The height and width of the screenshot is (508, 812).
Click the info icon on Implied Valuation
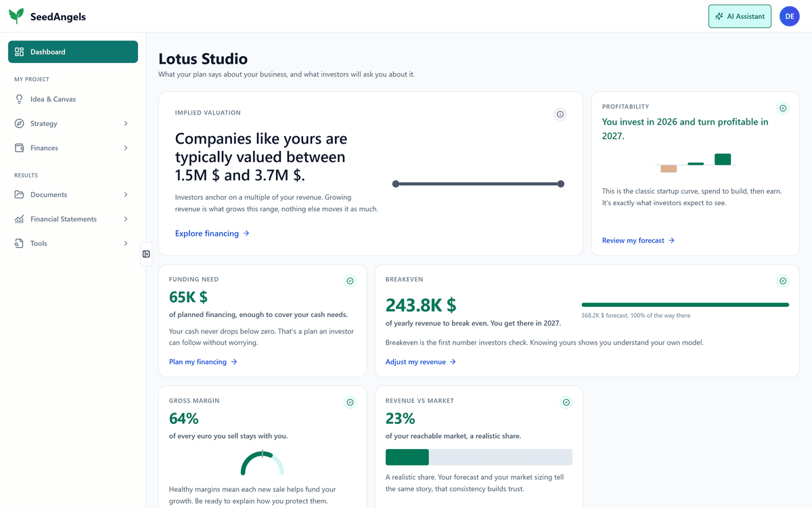560,114
